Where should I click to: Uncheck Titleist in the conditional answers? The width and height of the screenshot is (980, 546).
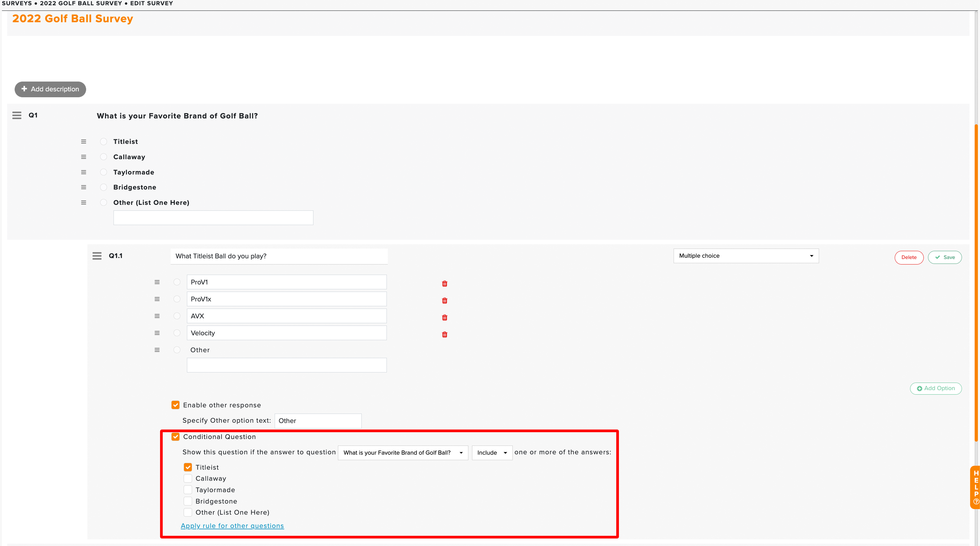click(x=188, y=467)
